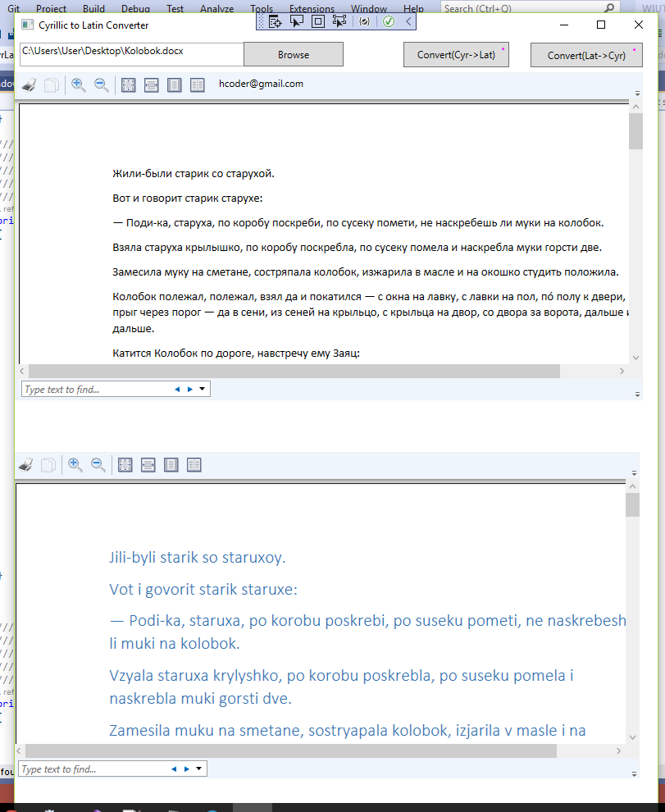Expand upper viewer toolbar overflow arrow

coord(638,94)
